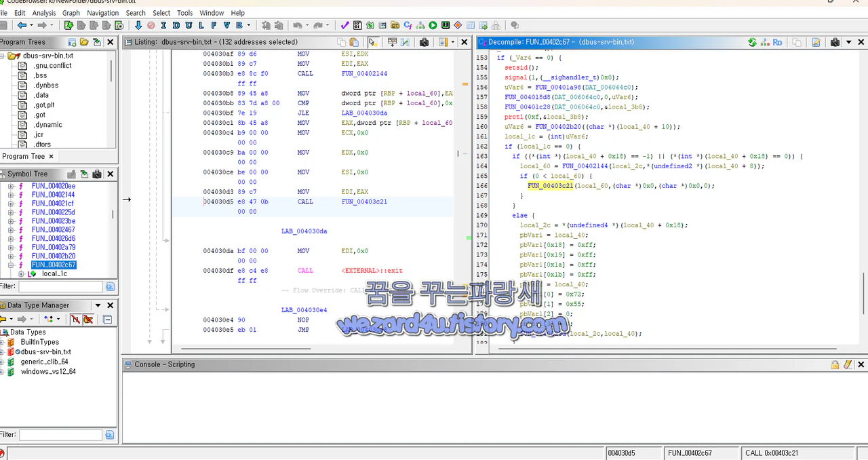Jump to next Label (L) button
The image size is (868, 460).
[x=200, y=25]
